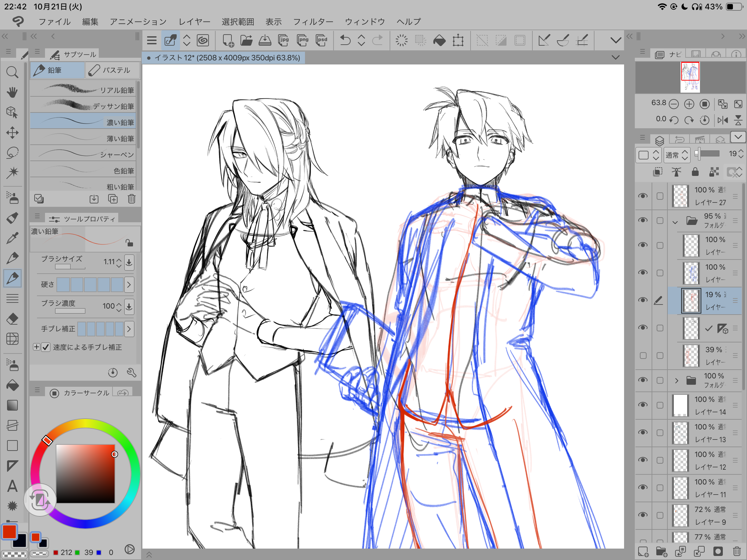The image size is (747, 560).
Task: Select the Lasso selection tool
Action: [12, 152]
